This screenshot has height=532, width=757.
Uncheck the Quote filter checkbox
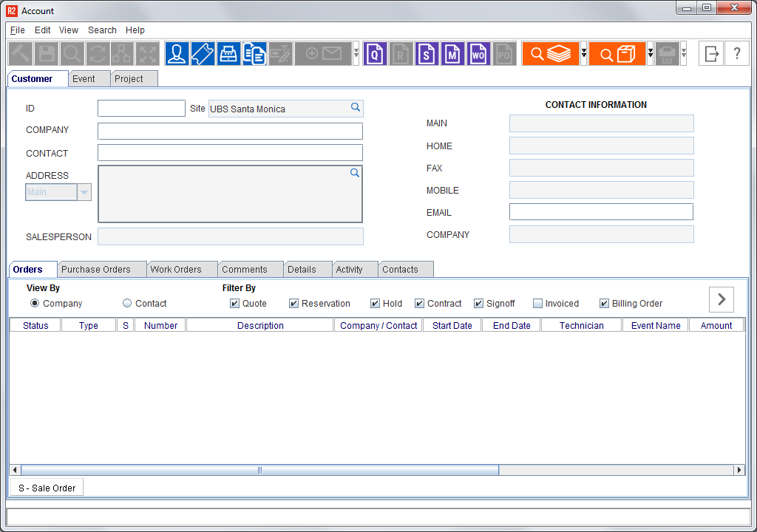click(234, 304)
